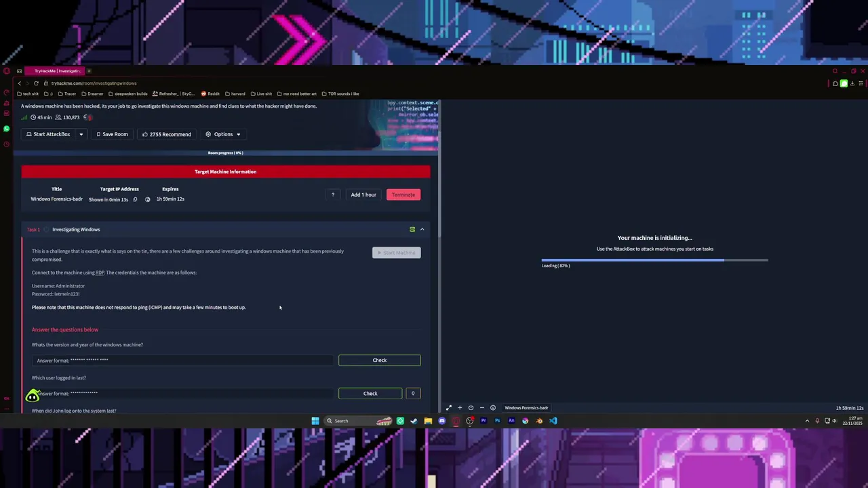Click the browser back arrow
Image resolution: width=868 pixels, height=488 pixels.
click(20, 83)
